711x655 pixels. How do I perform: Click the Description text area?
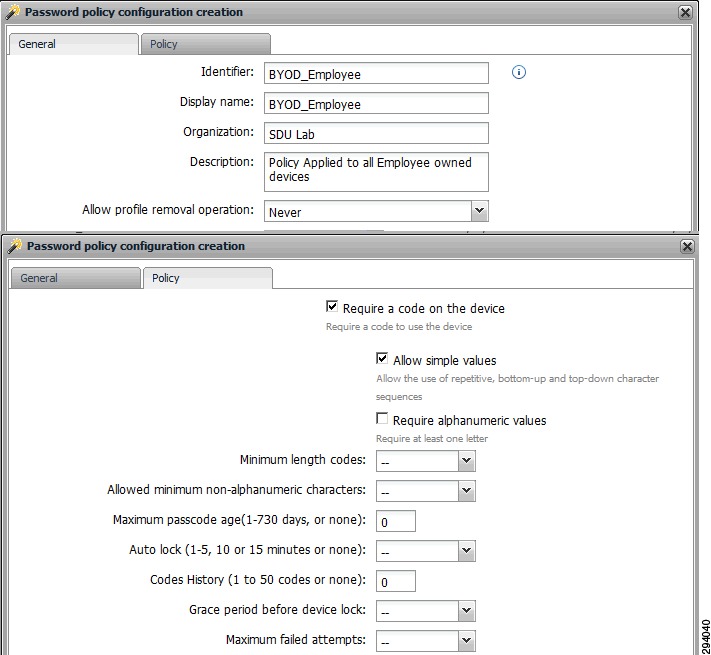(376, 172)
